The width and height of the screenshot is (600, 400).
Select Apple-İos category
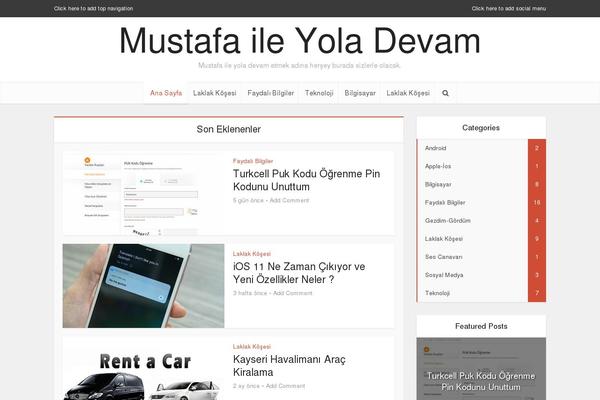(x=438, y=166)
